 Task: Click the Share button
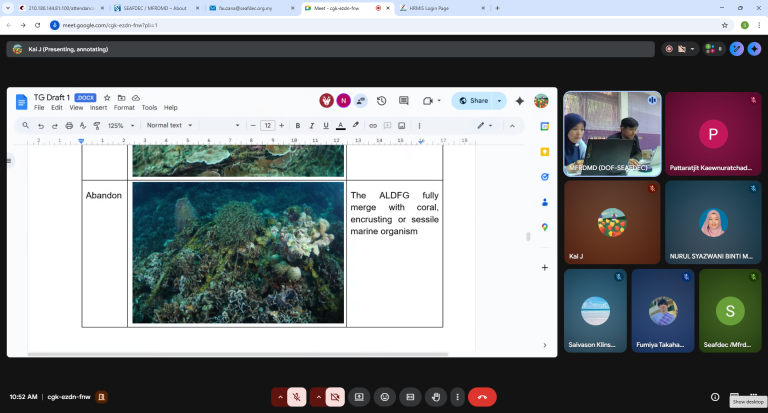point(474,101)
